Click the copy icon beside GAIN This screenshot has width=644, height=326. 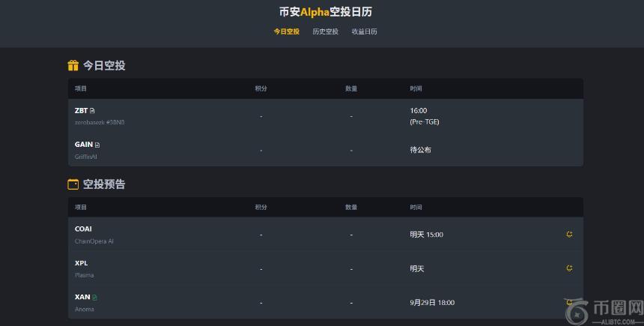(97, 145)
